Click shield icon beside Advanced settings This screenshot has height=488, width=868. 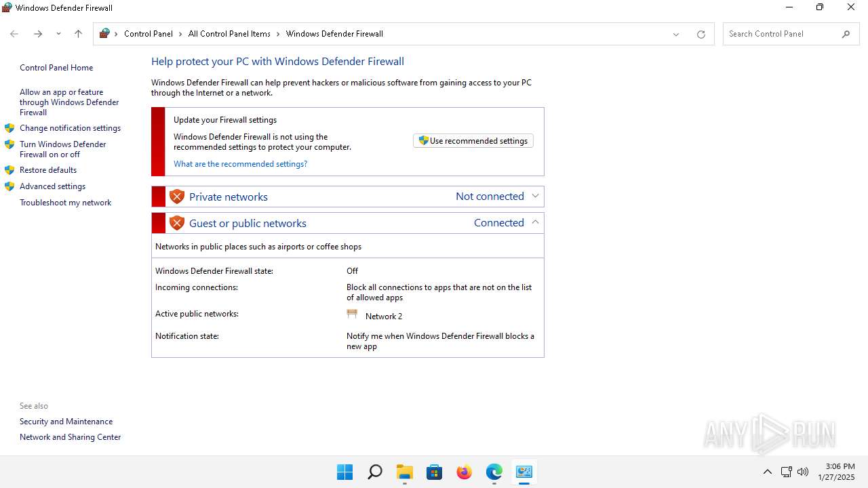[x=9, y=186]
